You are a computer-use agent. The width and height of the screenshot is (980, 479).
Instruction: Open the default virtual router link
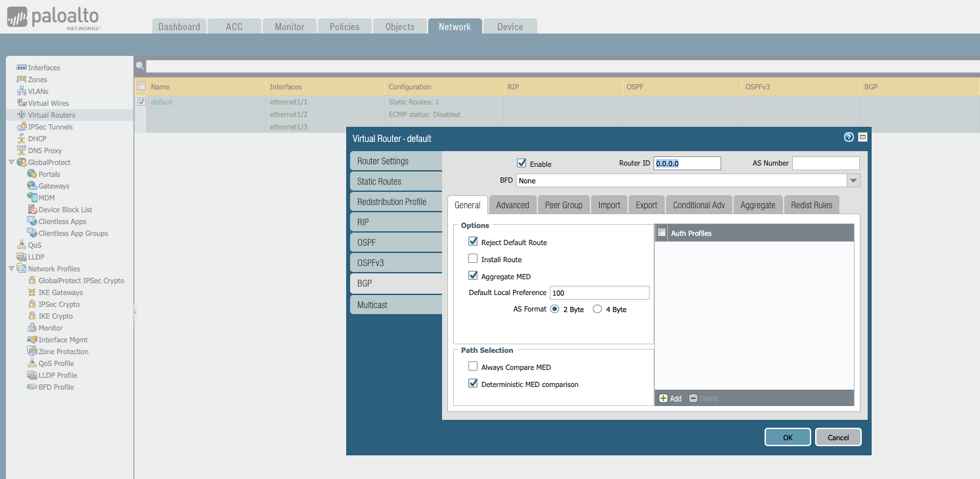pyautogui.click(x=162, y=102)
